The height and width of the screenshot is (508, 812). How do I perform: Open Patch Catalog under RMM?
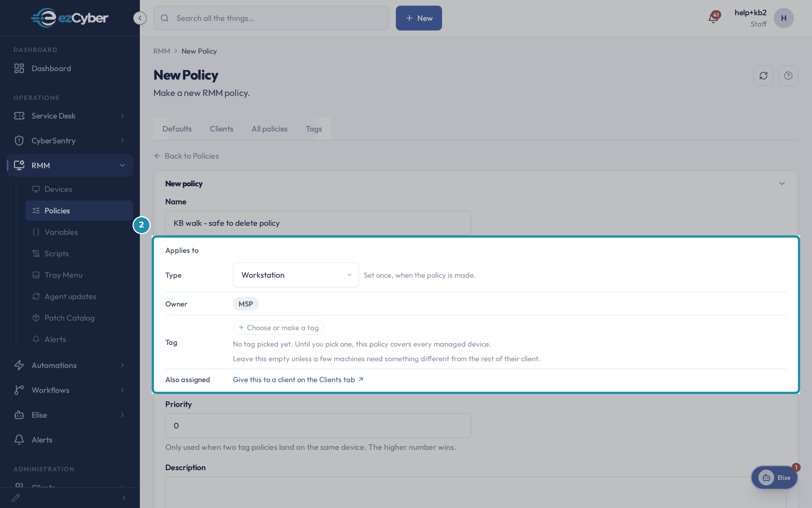pos(79,318)
